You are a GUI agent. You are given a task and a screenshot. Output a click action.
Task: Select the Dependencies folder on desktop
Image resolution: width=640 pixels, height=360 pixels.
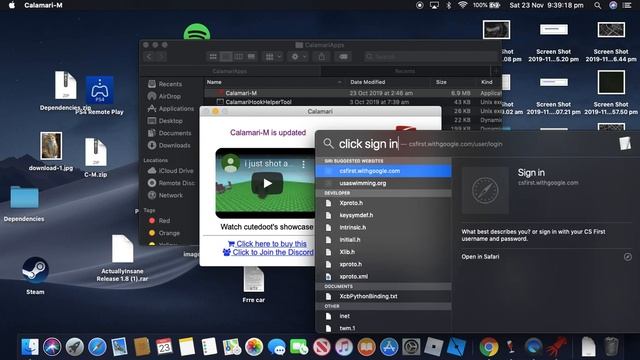(24, 197)
